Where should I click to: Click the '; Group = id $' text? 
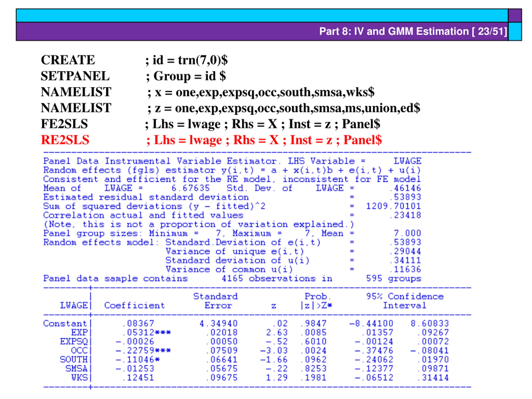pyautogui.click(x=186, y=76)
